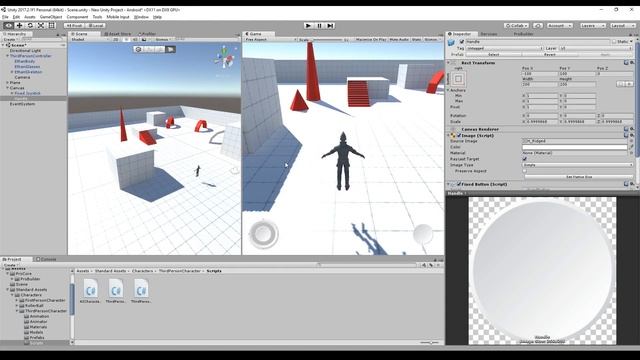Open the Account dropdown

tap(559, 25)
